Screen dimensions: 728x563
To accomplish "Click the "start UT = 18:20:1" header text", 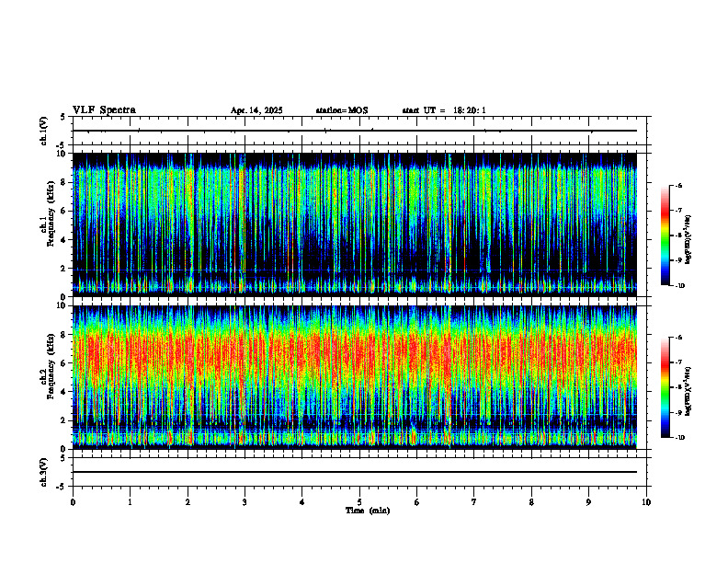I will (444, 110).
